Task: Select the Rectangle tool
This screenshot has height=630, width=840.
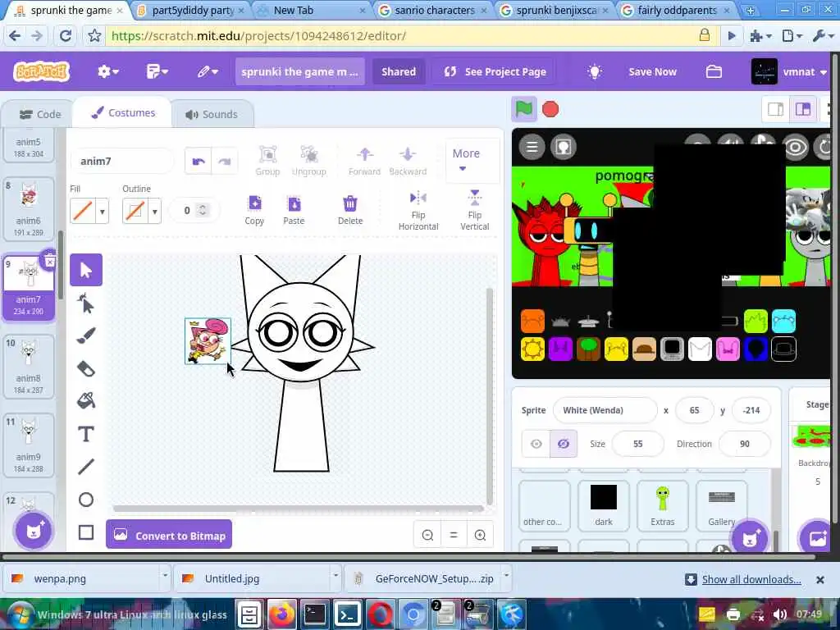Action: (x=85, y=532)
